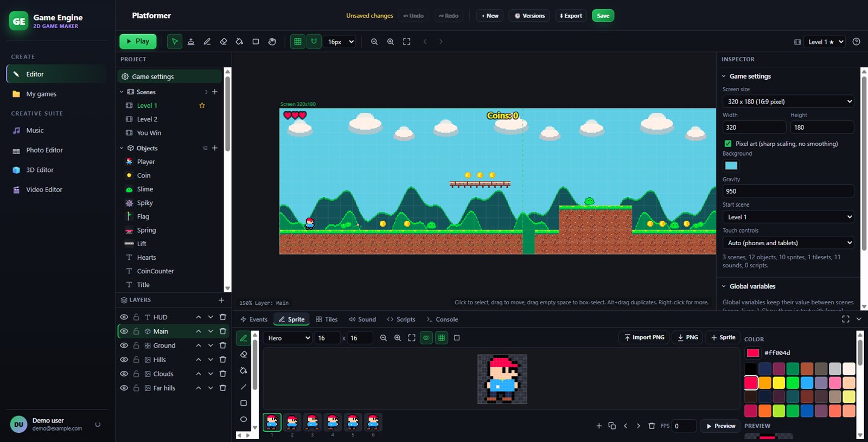Select the pencil draw tool in the scene toolbar
The width and height of the screenshot is (868, 442).
click(207, 42)
